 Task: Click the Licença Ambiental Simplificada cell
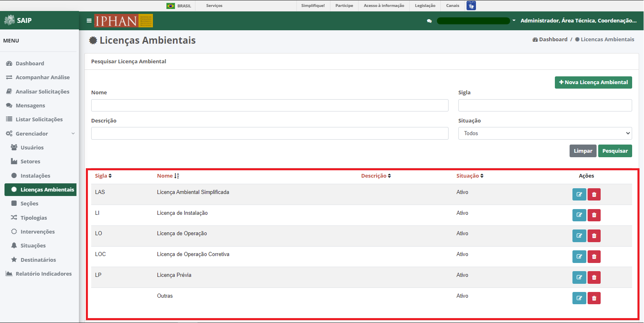[193, 192]
